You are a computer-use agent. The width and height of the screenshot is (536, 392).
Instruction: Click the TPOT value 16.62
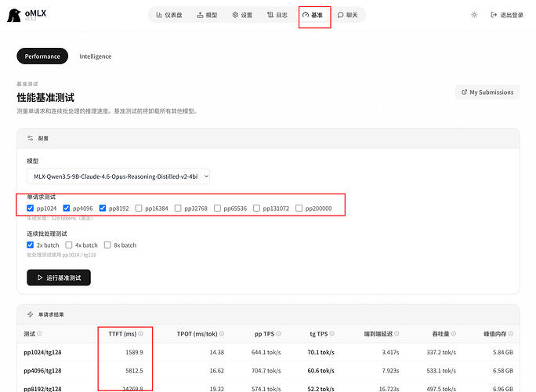click(217, 371)
